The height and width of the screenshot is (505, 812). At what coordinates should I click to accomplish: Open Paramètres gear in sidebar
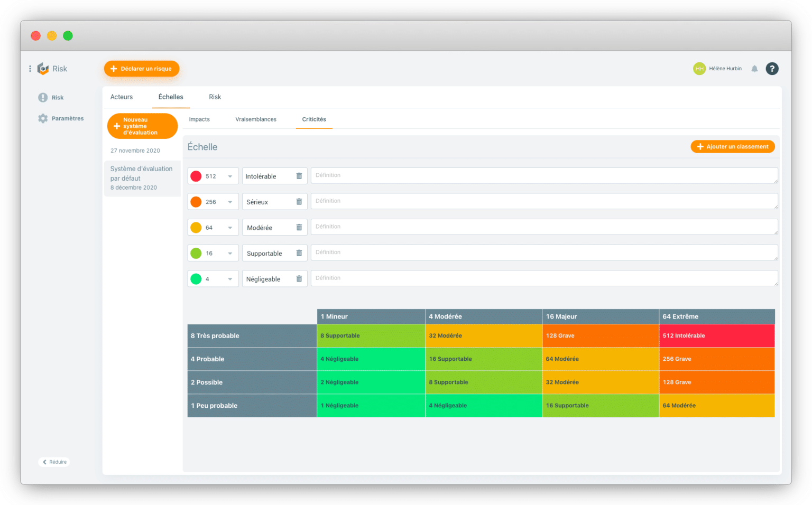pos(43,118)
